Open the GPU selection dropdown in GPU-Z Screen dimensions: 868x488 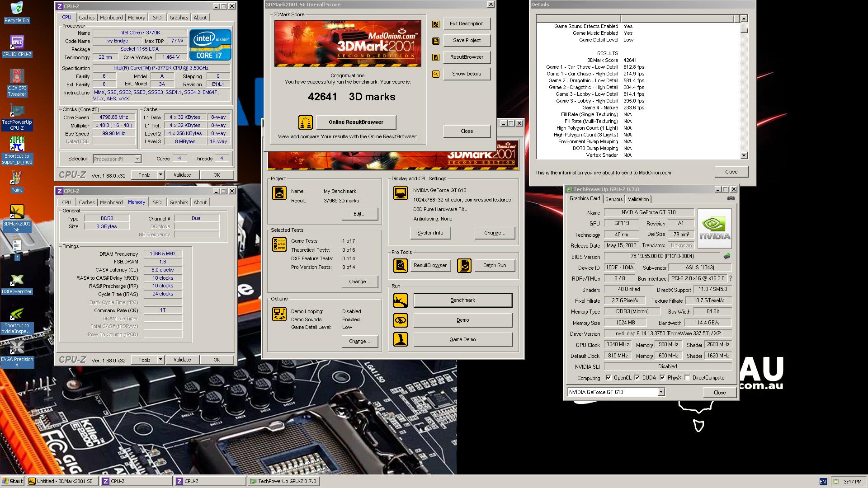click(661, 392)
